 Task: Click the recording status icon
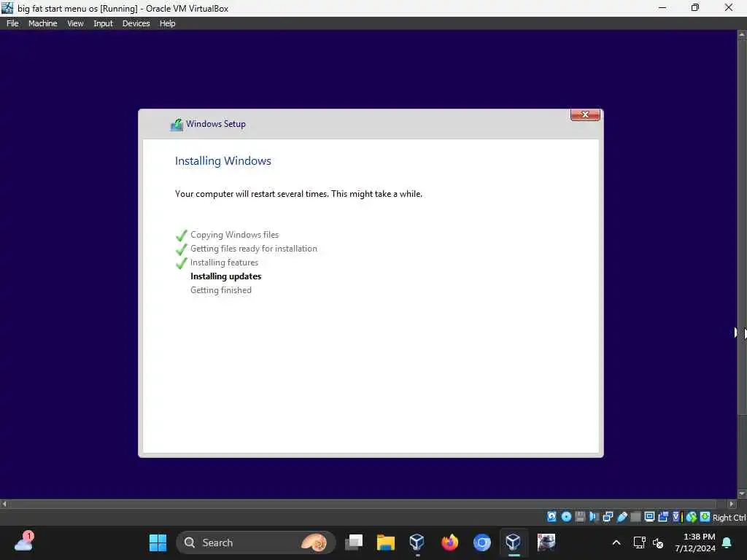coord(663,517)
